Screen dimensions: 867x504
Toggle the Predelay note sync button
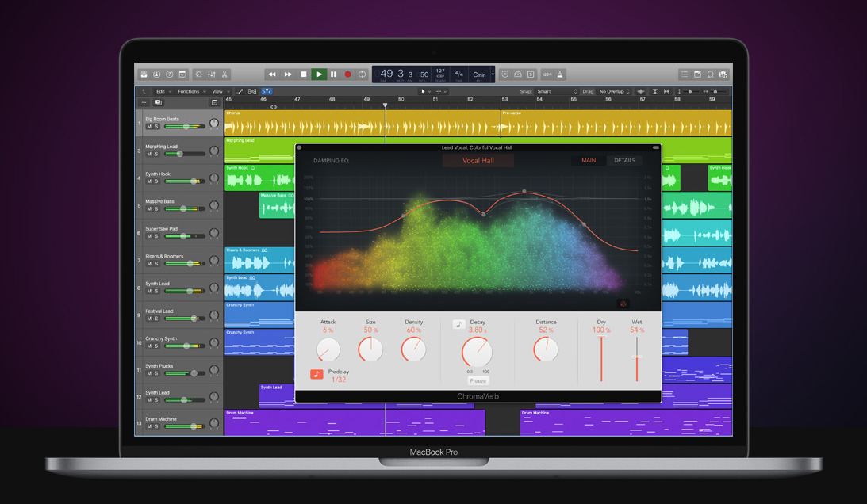pos(316,374)
